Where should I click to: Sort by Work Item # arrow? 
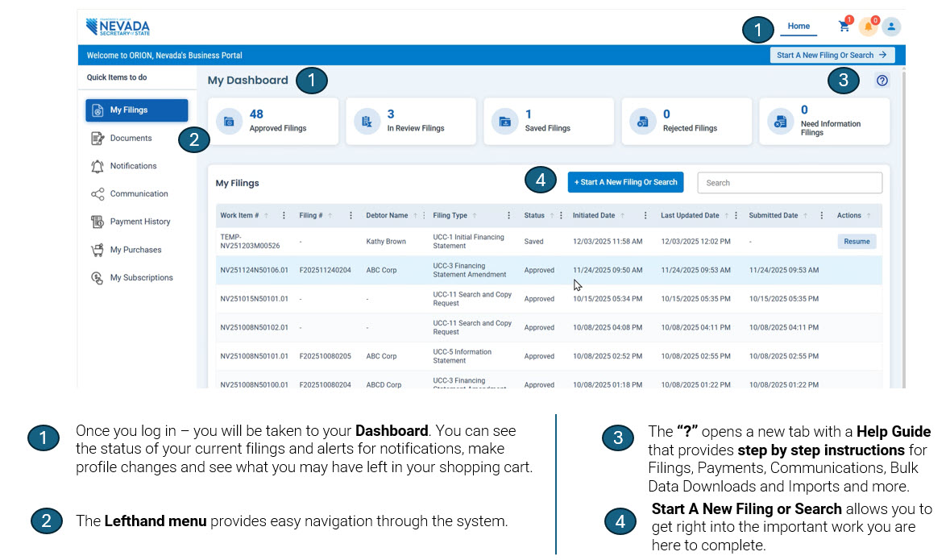pos(266,216)
